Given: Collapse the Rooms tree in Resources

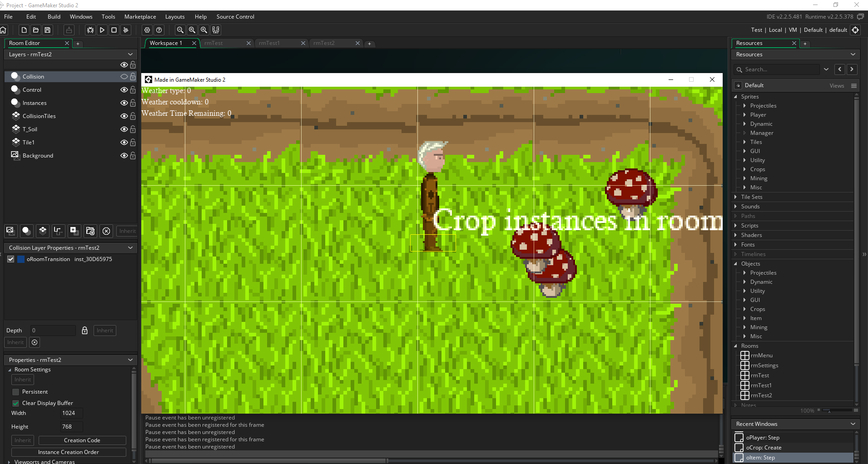Looking at the screenshot, I should 736,346.
